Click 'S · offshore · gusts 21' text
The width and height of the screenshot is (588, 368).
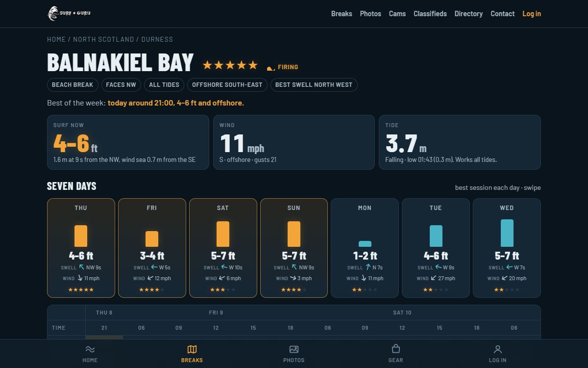click(x=248, y=159)
